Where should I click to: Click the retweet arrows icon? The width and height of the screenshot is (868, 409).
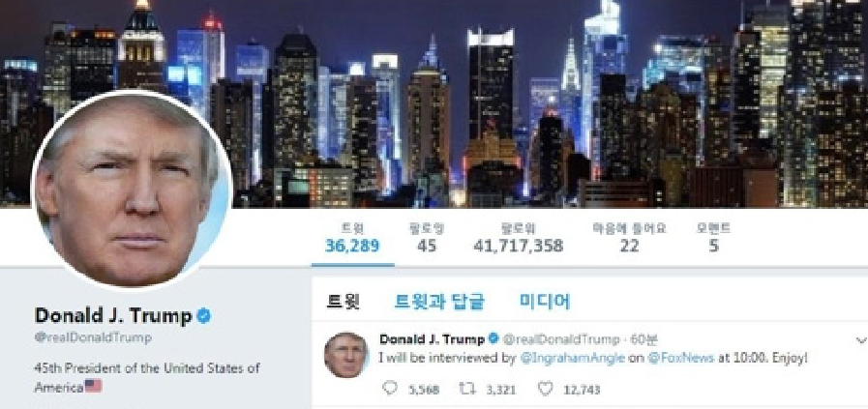pyautogui.click(x=467, y=389)
